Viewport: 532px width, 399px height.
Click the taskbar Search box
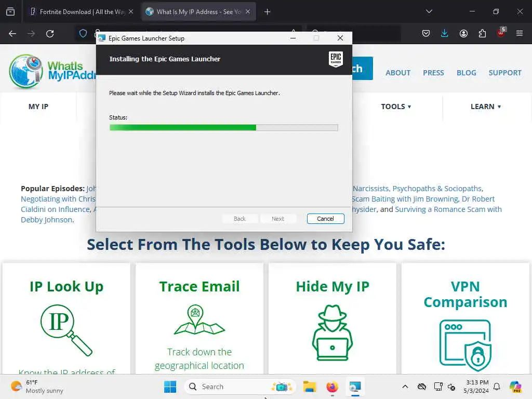(x=240, y=387)
